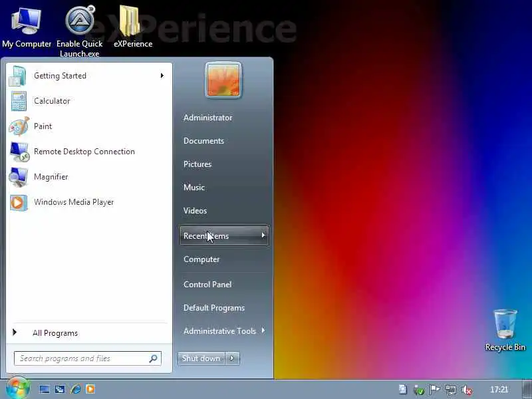Click the document tray icon left of the green-check icon
This screenshot has height=399, width=532.
pos(403,390)
